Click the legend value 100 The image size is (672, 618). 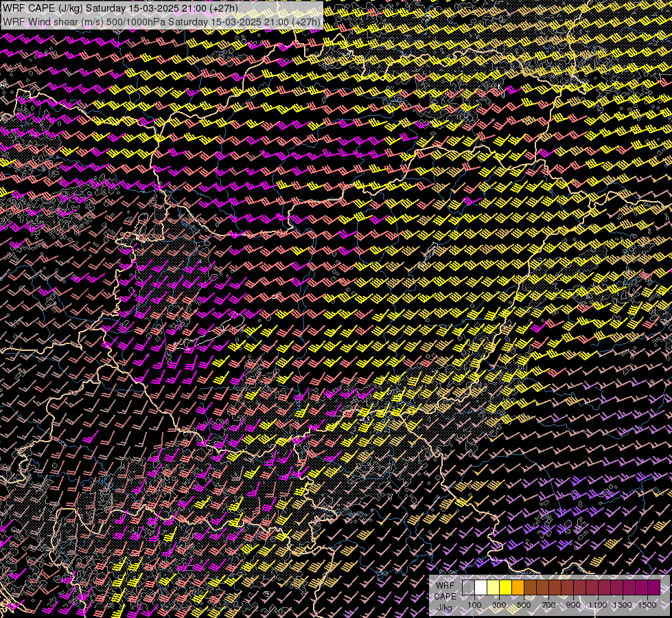pyautogui.click(x=474, y=605)
